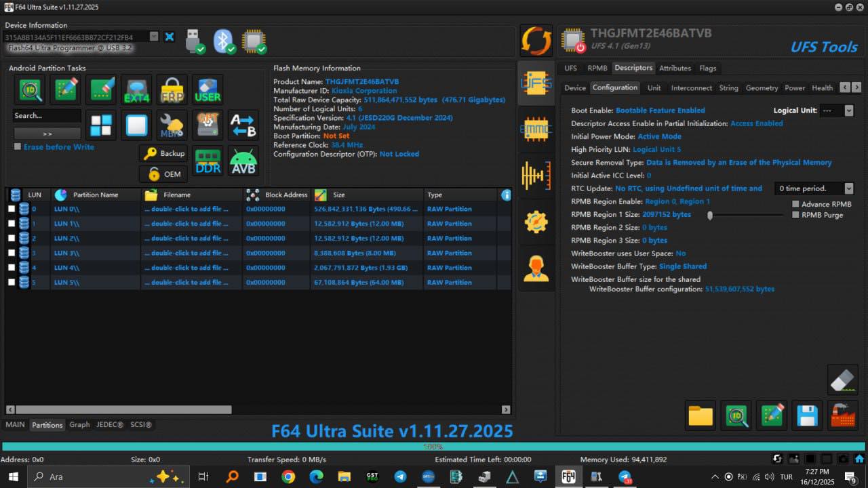Enable the RPMB Purge checkbox
The width and height of the screenshot is (868, 488).
tap(795, 215)
